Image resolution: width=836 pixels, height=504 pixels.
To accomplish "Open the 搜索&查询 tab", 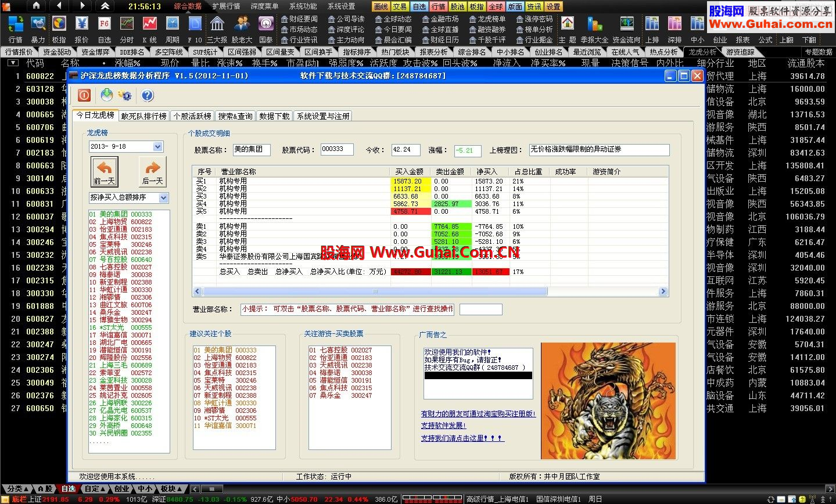I will 235,116.
